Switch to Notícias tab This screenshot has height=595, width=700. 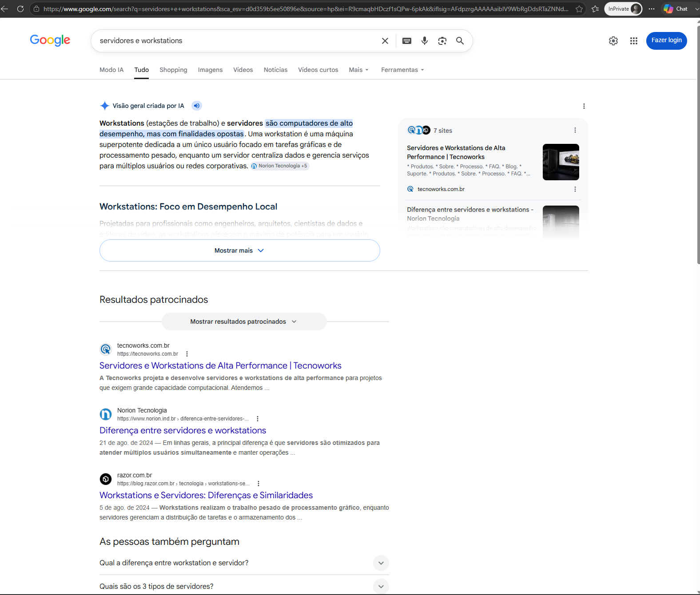point(275,70)
